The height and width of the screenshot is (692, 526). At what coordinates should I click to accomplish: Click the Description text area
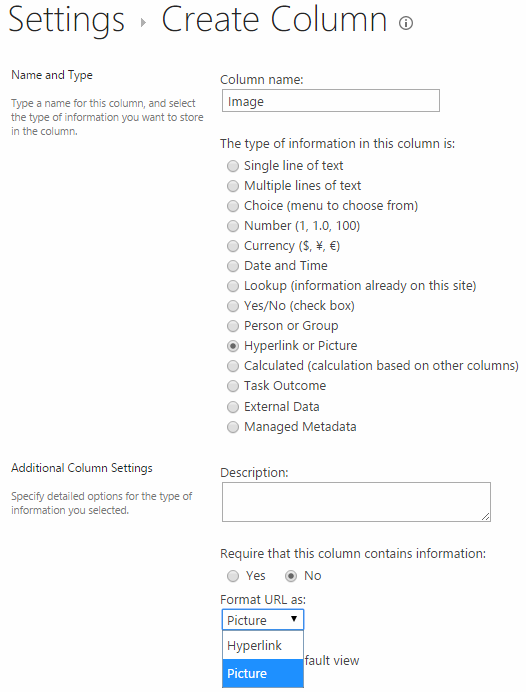pyautogui.click(x=356, y=502)
